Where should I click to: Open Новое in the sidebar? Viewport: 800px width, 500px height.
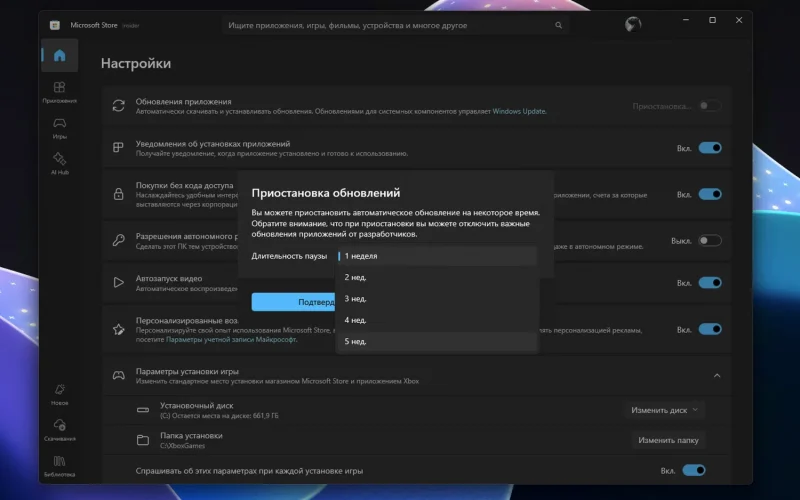[60, 394]
